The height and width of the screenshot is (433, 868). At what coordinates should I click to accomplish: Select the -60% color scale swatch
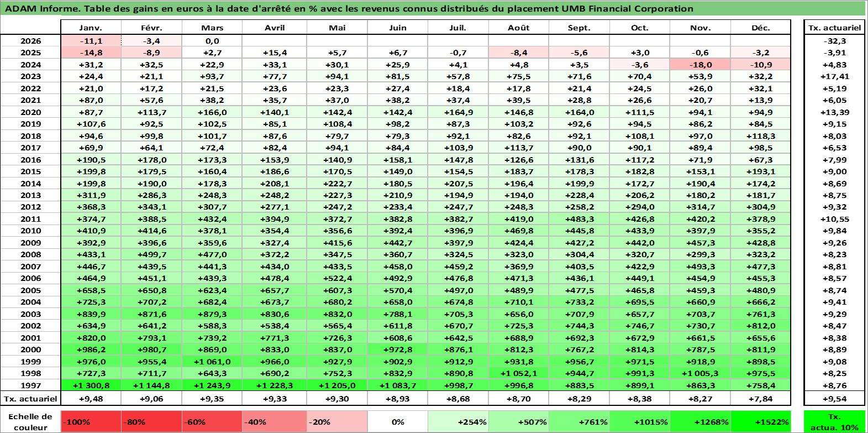212,422
